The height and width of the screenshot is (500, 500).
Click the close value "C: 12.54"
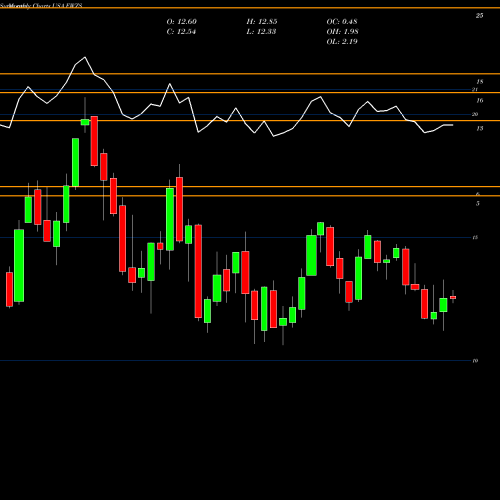click(181, 32)
